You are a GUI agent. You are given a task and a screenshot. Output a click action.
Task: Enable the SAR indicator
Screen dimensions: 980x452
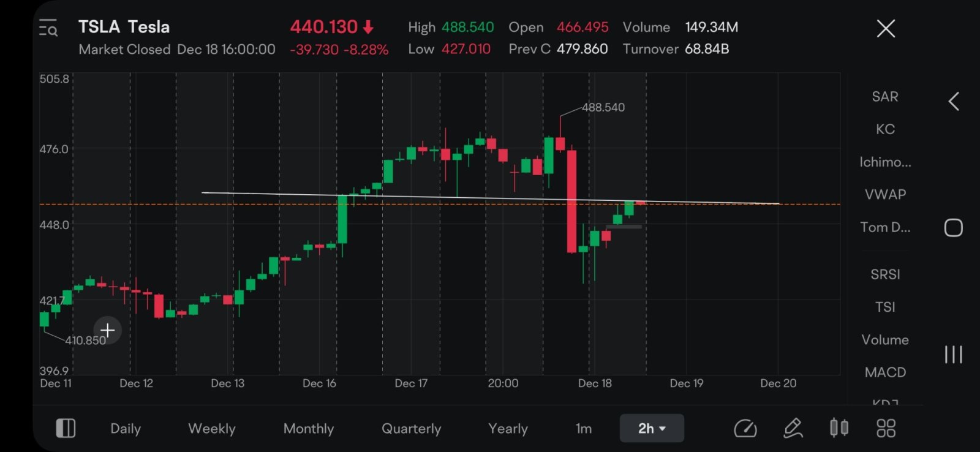(x=885, y=97)
